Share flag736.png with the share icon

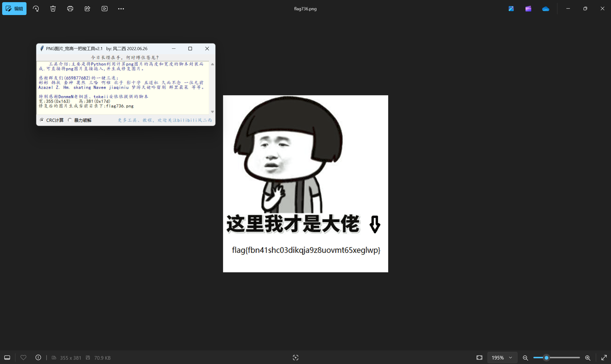click(87, 9)
